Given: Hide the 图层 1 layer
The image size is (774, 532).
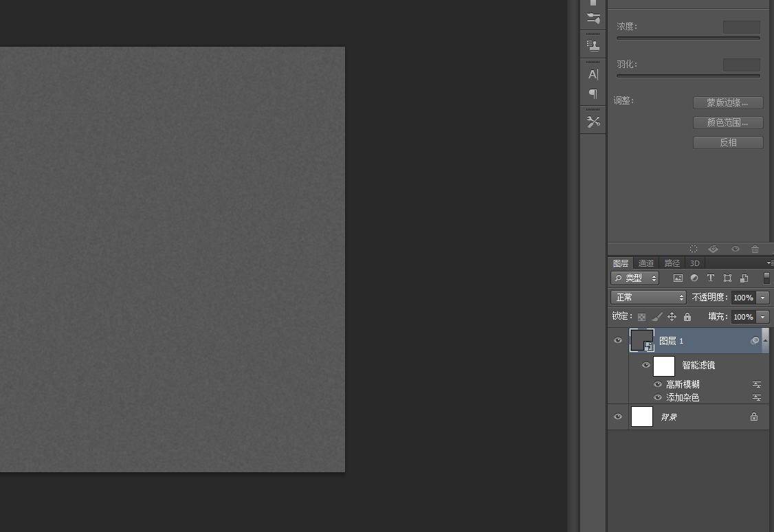Looking at the screenshot, I should [617, 340].
